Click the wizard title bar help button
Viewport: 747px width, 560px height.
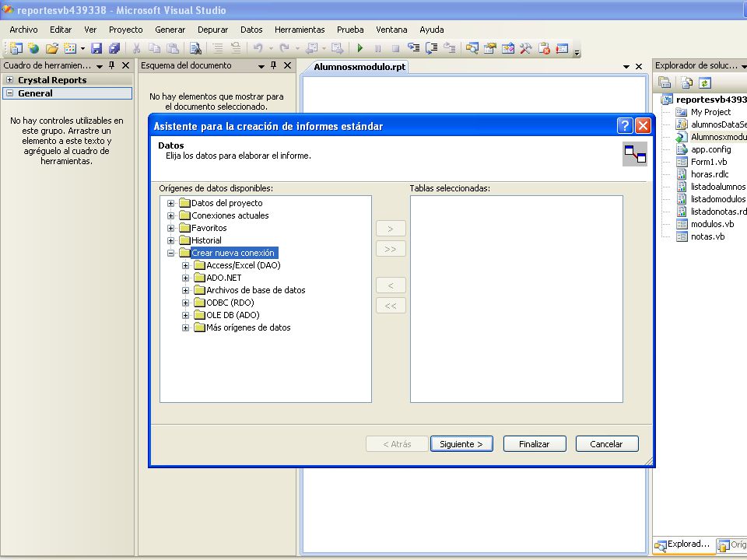(x=625, y=126)
